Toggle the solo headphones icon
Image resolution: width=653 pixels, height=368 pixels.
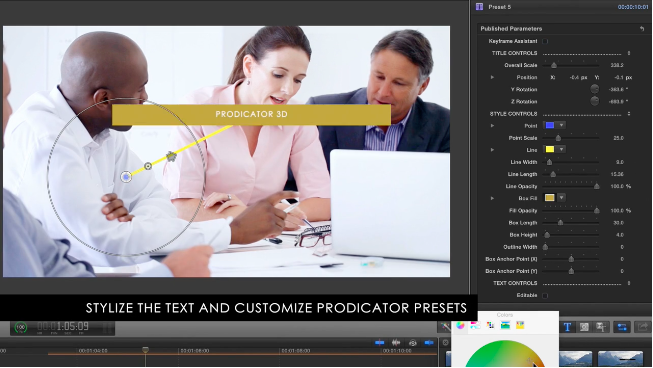coord(413,343)
